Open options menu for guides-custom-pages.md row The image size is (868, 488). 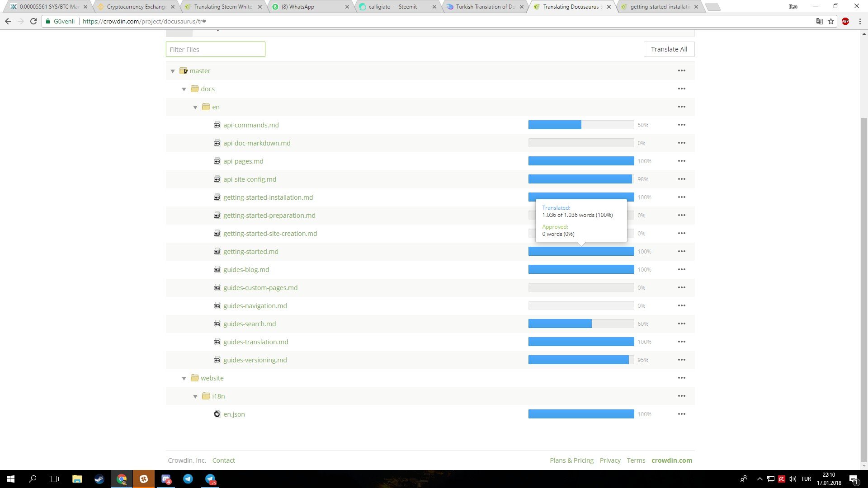coord(681,287)
